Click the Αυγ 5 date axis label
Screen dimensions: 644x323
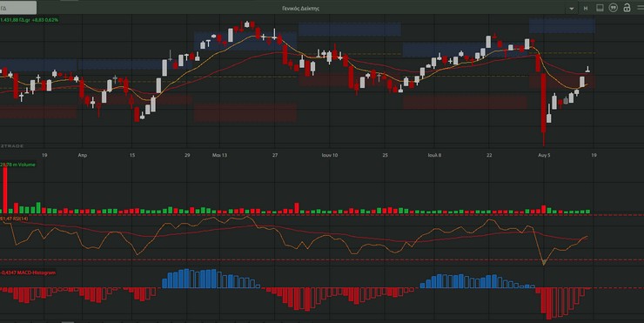[x=544, y=155]
